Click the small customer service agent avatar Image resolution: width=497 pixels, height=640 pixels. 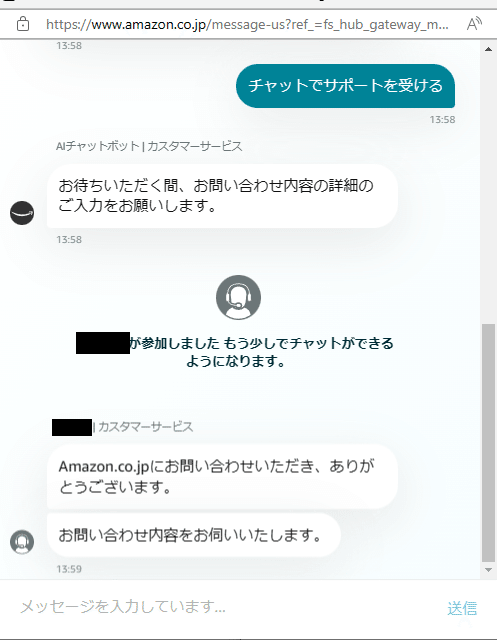(x=22, y=542)
